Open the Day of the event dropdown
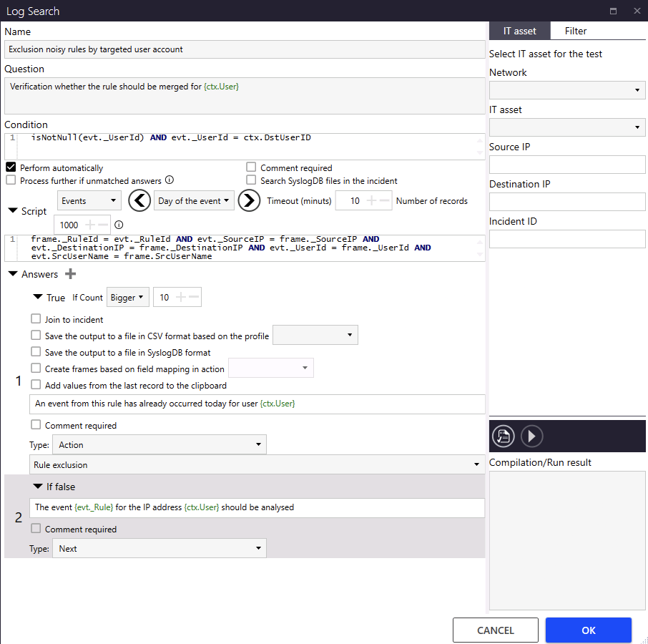Image resolution: width=648 pixels, height=644 pixels. [x=194, y=200]
